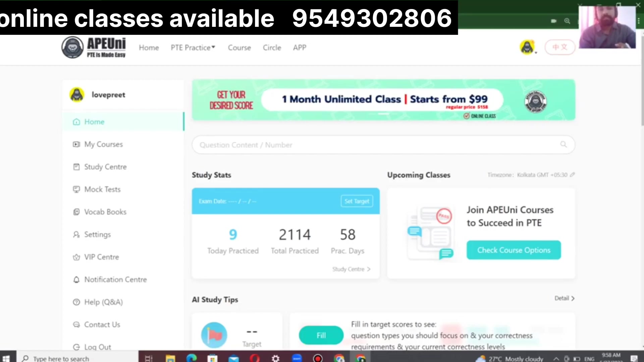
Task: Click the Kolkata GMT +05:30 timezone text
Action: click(x=542, y=175)
